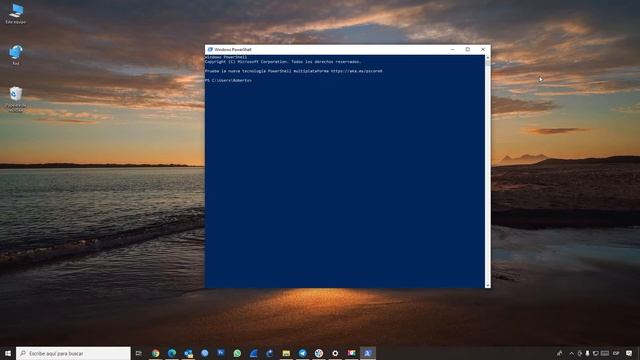Show hidden system tray icons chevron
Image resolution: width=640 pixels, height=360 pixels.
[571, 353]
